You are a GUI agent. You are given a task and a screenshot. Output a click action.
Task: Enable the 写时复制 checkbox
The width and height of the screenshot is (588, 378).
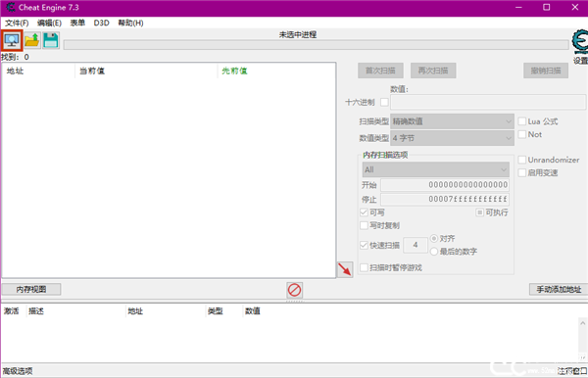pyautogui.click(x=364, y=225)
